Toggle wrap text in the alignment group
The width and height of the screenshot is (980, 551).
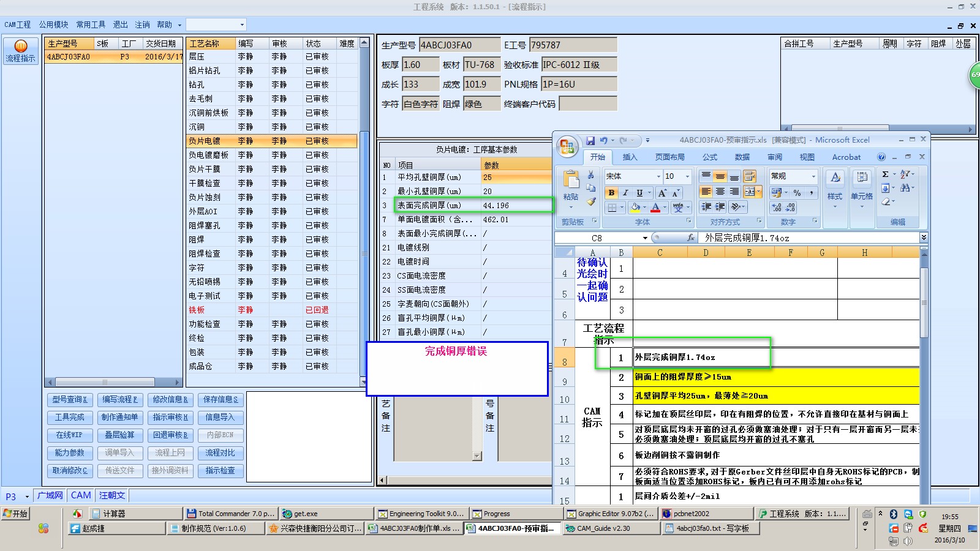point(750,176)
